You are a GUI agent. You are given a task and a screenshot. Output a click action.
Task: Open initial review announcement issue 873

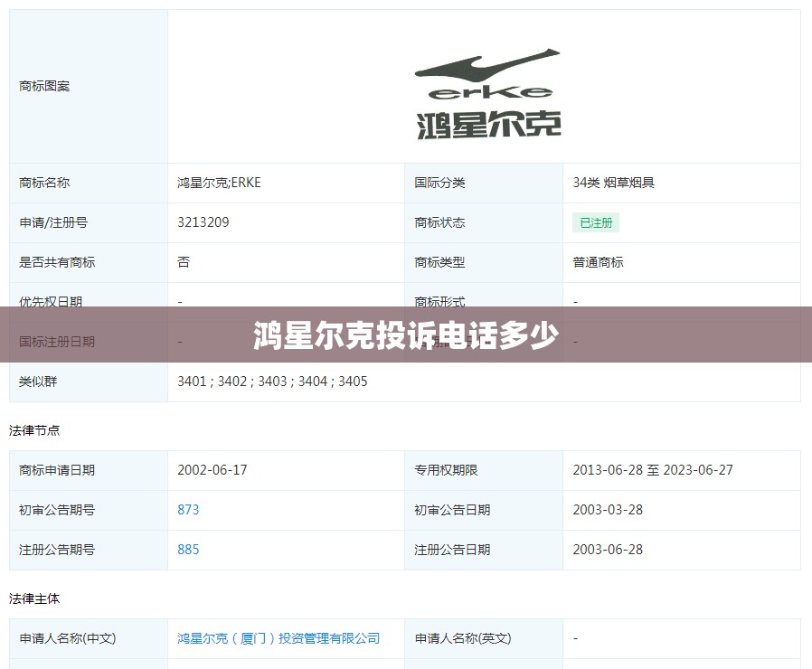click(x=188, y=510)
